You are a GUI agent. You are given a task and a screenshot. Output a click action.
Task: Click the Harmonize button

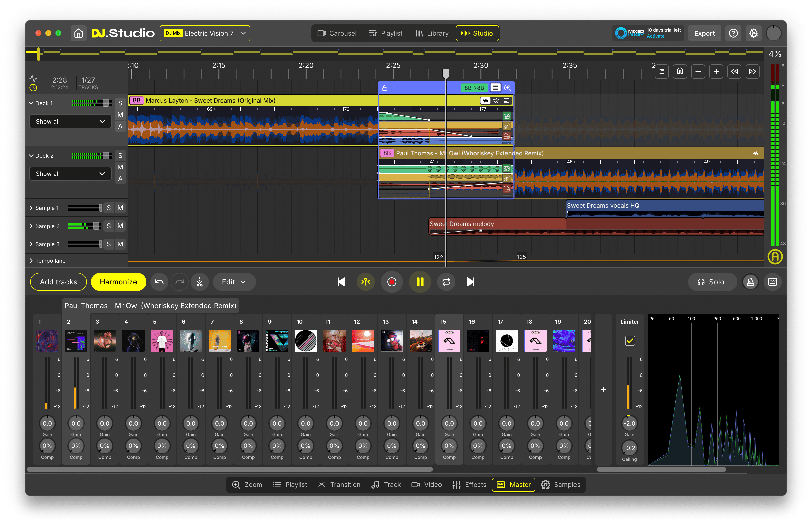118,282
